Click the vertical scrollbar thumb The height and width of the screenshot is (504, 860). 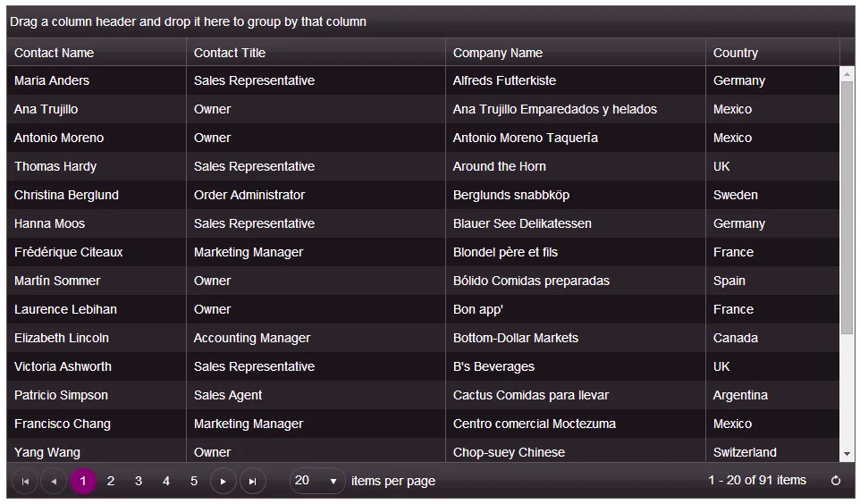(847, 206)
